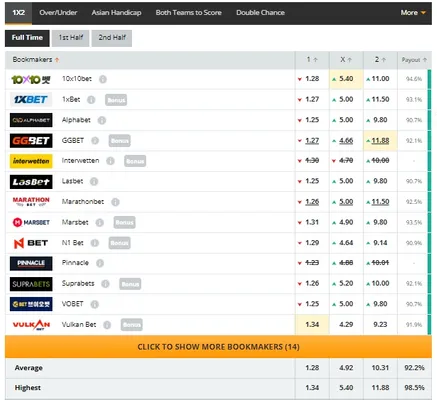Open the 10x10bet info icon

[103, 79]
